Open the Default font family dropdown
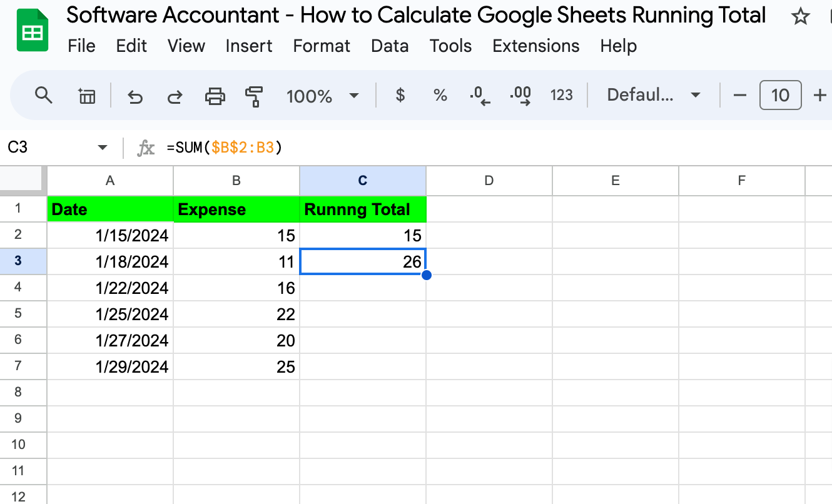This screenshot has height=504, width=832. [653, 95]
